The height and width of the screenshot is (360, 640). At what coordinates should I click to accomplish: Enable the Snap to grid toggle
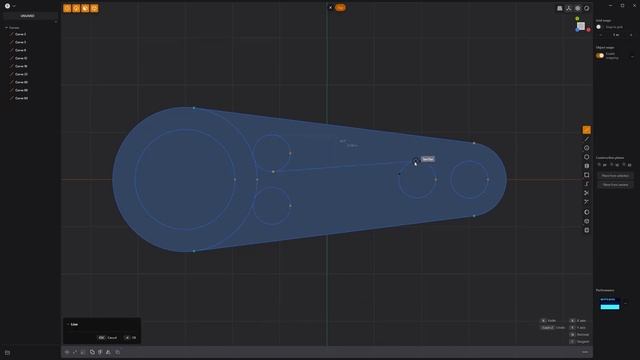point(599,27)
